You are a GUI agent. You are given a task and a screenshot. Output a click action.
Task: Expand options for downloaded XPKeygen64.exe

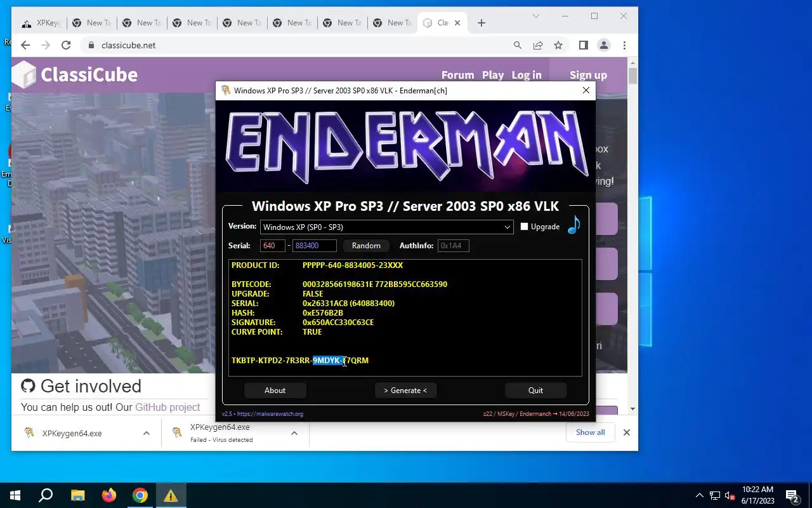click(147, 433)
